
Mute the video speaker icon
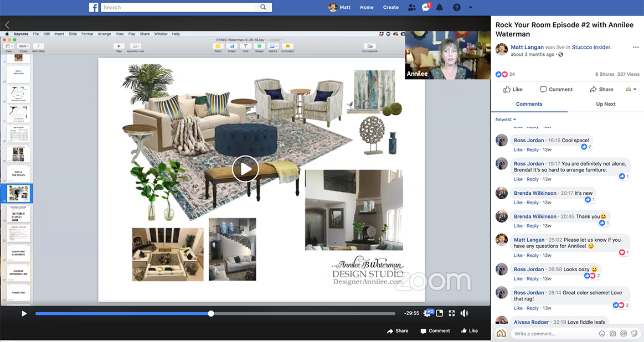[464, 313]
